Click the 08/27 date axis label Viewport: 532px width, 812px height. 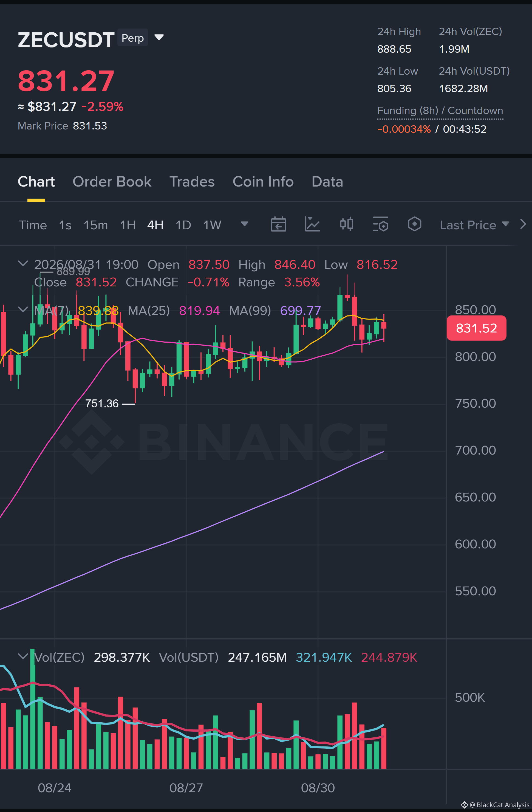pos(186,788)
